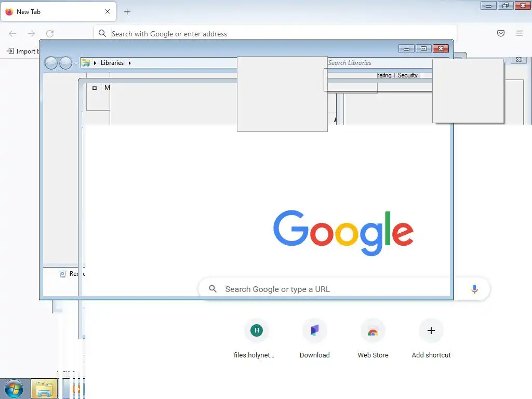Click the magnifier in Google search box
This screenshot has height=399, width=532.
(212, 289)
